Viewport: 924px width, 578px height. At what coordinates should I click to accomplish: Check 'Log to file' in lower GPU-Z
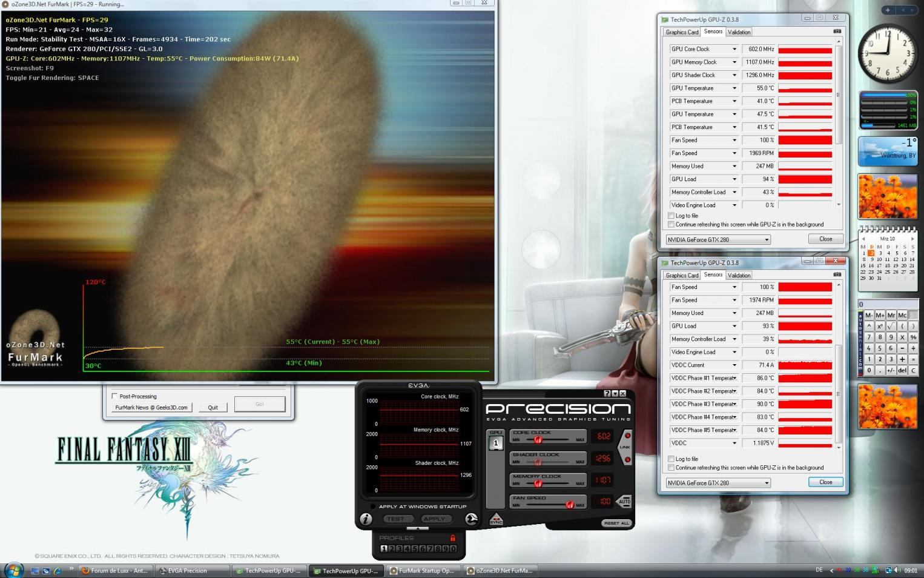671,459
